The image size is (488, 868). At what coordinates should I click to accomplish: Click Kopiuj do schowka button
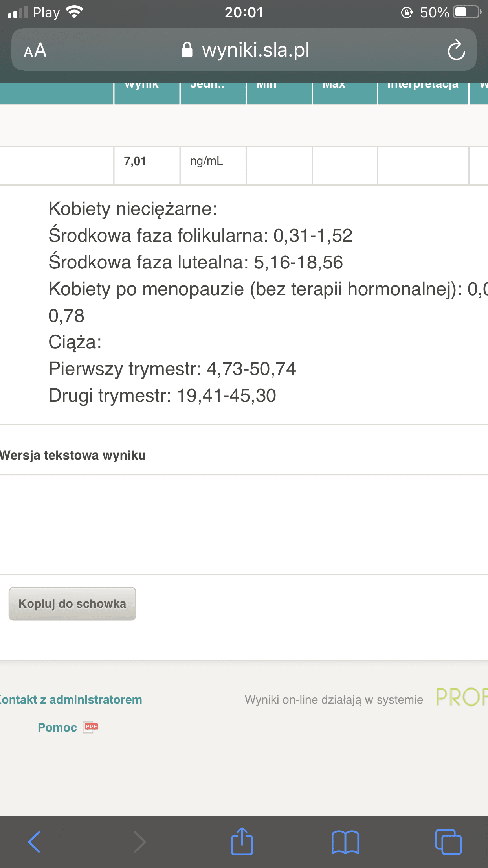coord(72,604)
